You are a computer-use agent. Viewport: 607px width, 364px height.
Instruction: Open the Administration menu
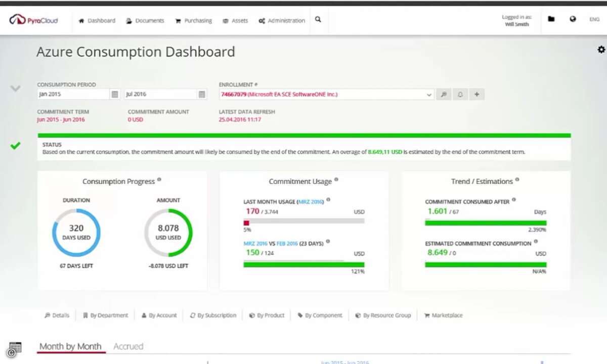pyautogui.click(x=282, y=21)
